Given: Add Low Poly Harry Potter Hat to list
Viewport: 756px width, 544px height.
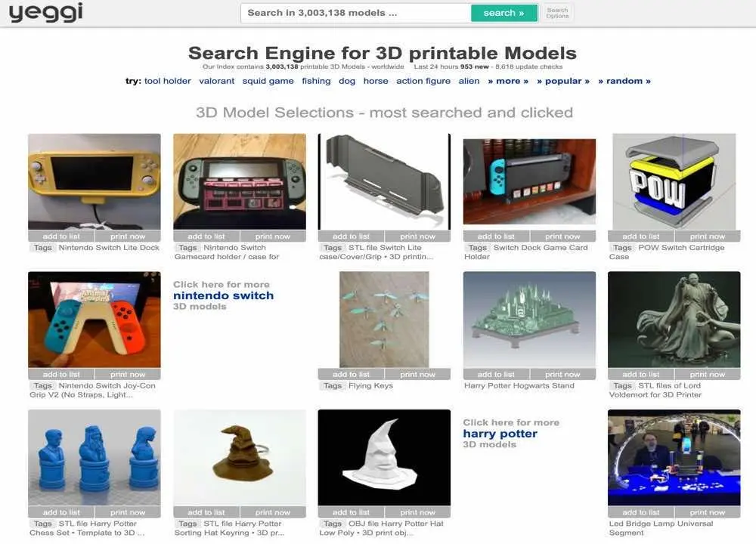Looking at the screenshot, I should (x=351, y=512).
